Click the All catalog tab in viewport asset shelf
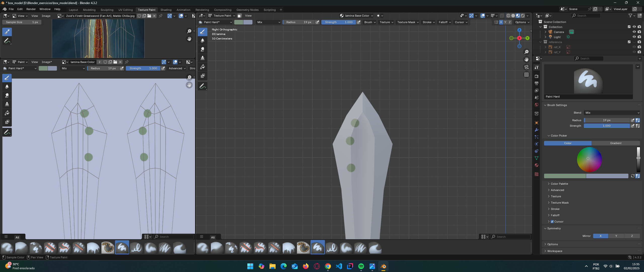Viewport: 644px width, 272px height. 213,237
